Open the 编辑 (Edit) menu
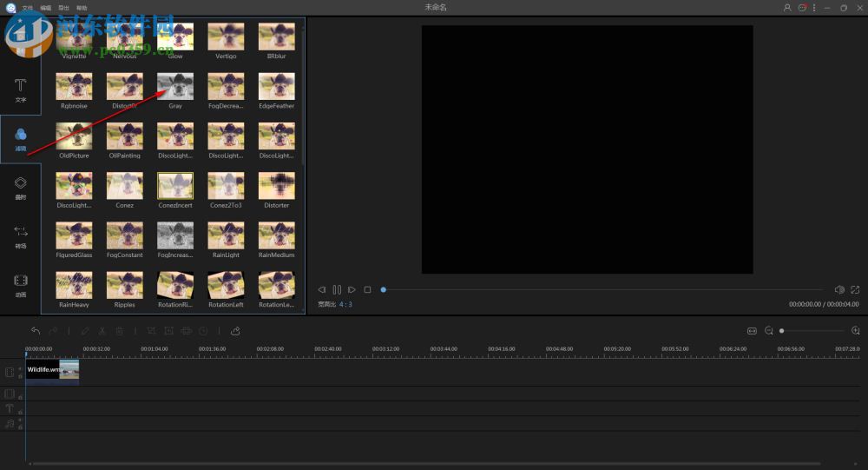 click(x=45, y=7)
